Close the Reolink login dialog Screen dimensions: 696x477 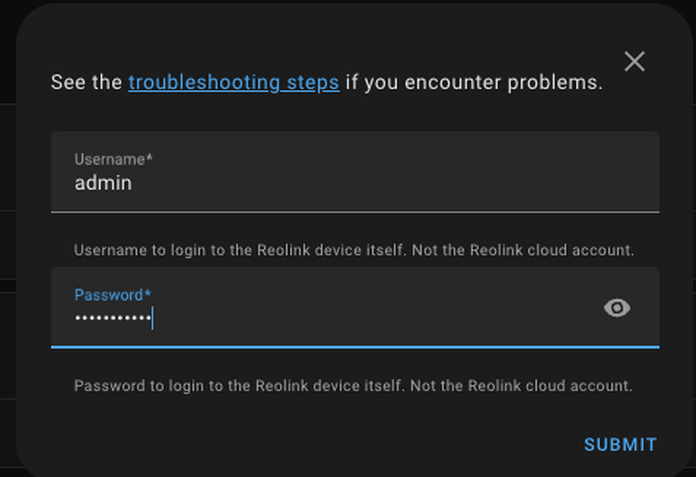[634, 61]
